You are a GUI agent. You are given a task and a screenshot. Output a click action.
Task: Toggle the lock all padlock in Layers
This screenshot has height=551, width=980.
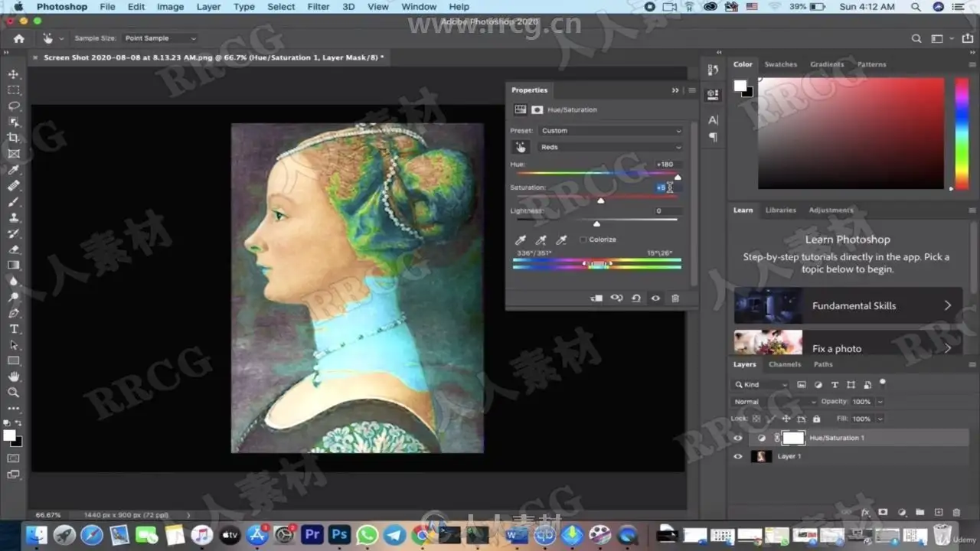pos(816,419)
